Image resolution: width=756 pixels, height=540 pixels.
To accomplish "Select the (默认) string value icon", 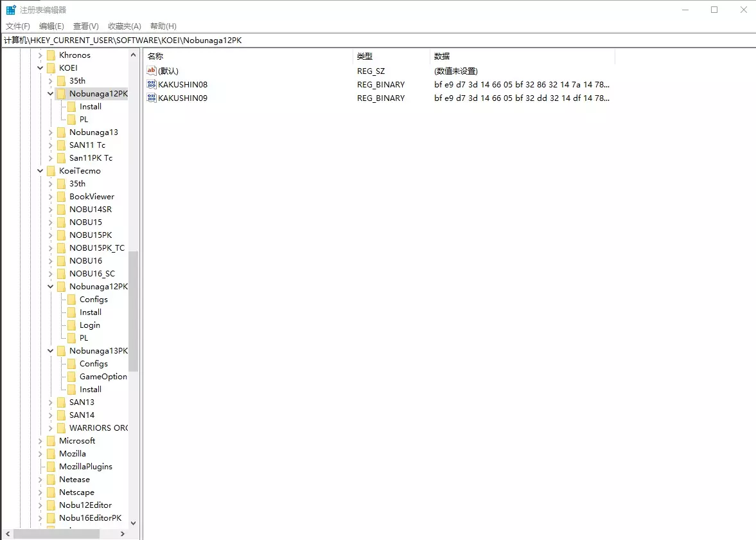I will tap(152, 71).
